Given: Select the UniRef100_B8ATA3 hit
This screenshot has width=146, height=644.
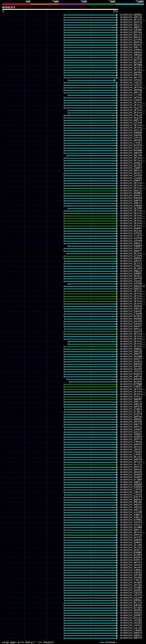Looking at the screenshot, I should click(x=131, y=42).
